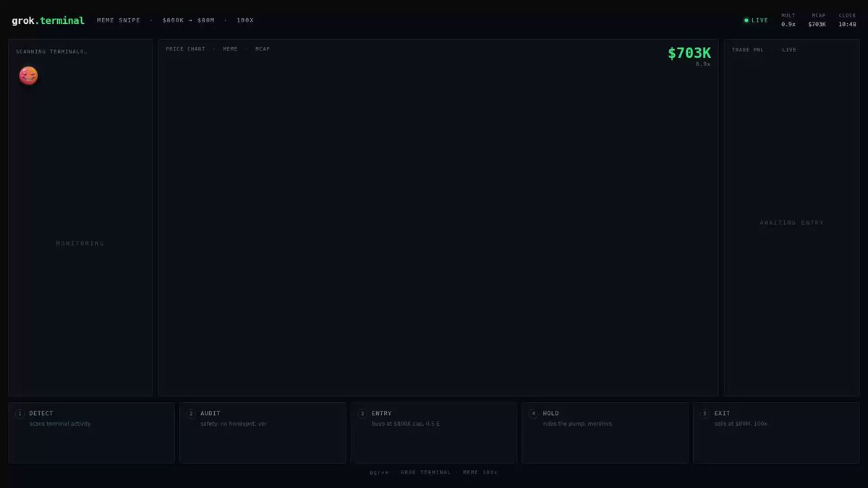Click the MCAP $703K header readout

pos(817,20)
